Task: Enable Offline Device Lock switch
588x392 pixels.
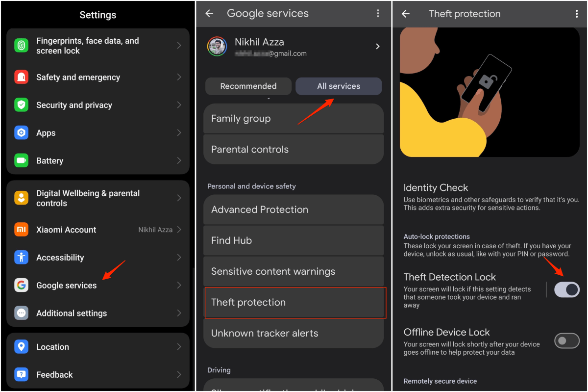Action: pyautogui.click(x=567, y=340)
